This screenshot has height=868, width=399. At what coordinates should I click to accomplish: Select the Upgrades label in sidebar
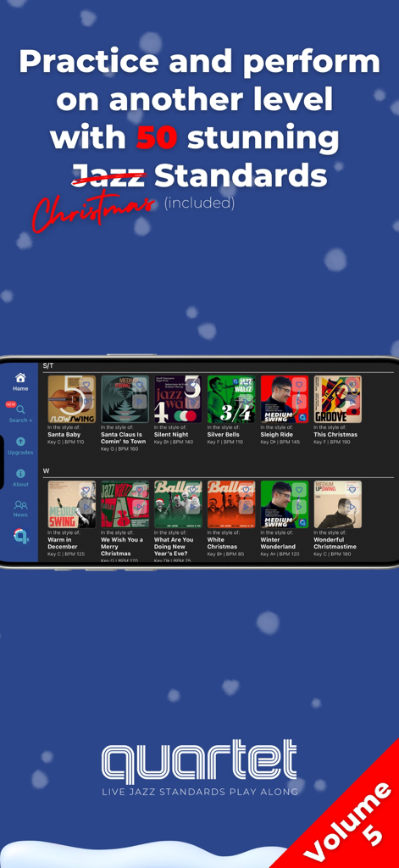point(20,453)
